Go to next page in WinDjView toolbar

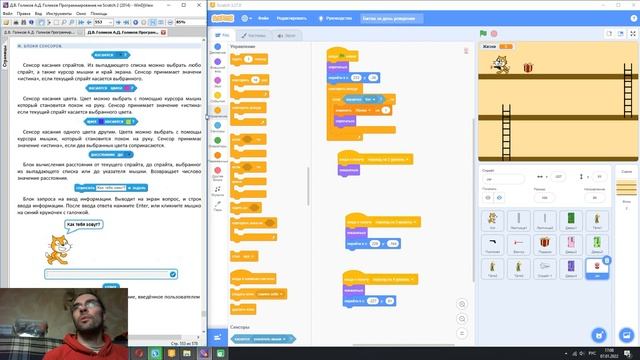pyautogui.click(x=118, y=22)
